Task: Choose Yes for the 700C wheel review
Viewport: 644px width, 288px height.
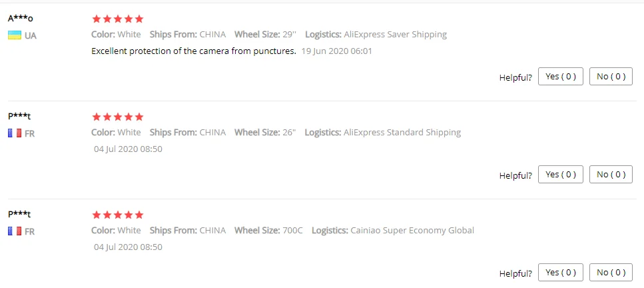Action: click(561, 273)
